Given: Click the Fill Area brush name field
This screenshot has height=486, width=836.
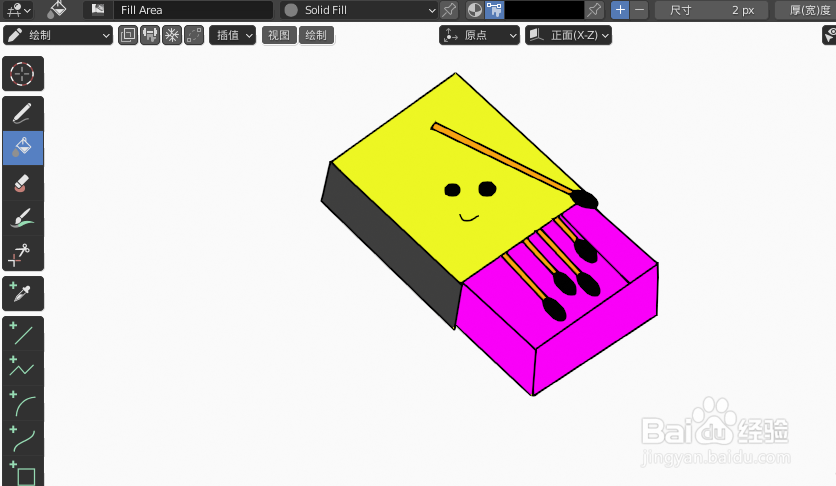Looking at the screenshot, I should pos(193,10).
